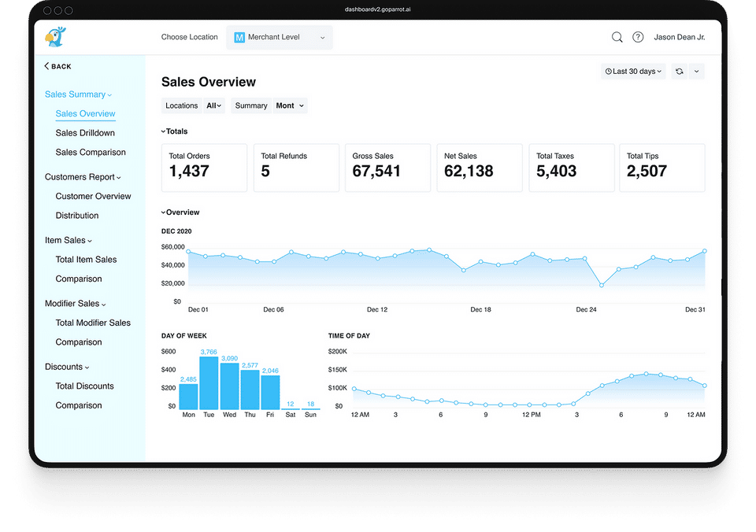The width and height of the screenshot is (756, 532).
Task: Click the GoParrot parrot logo
Action: 55,37
